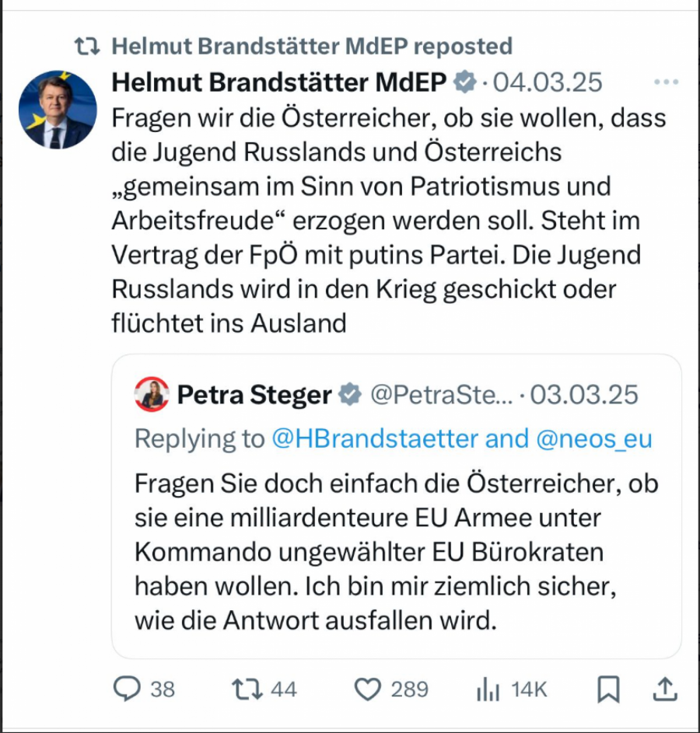Open the Petra Steger display name

coord(254,395)
